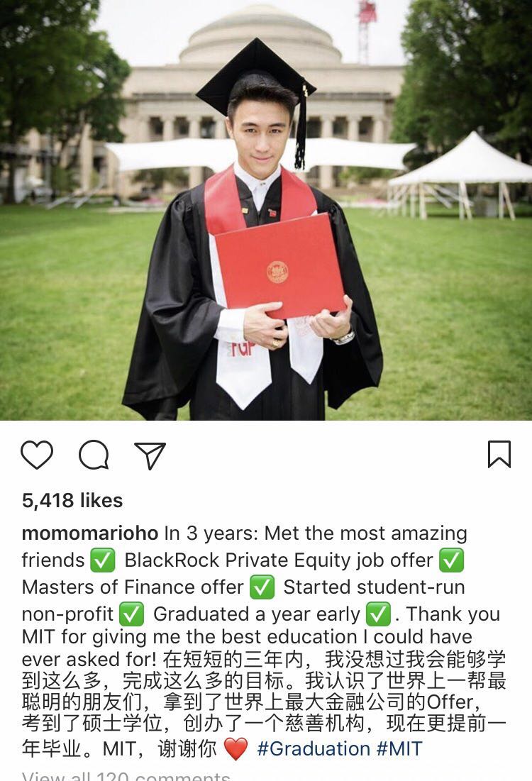Click the red heart emoji in the caption
This screenshot has width=532, height=781.
pyautogui.click(x=235, y=749)
